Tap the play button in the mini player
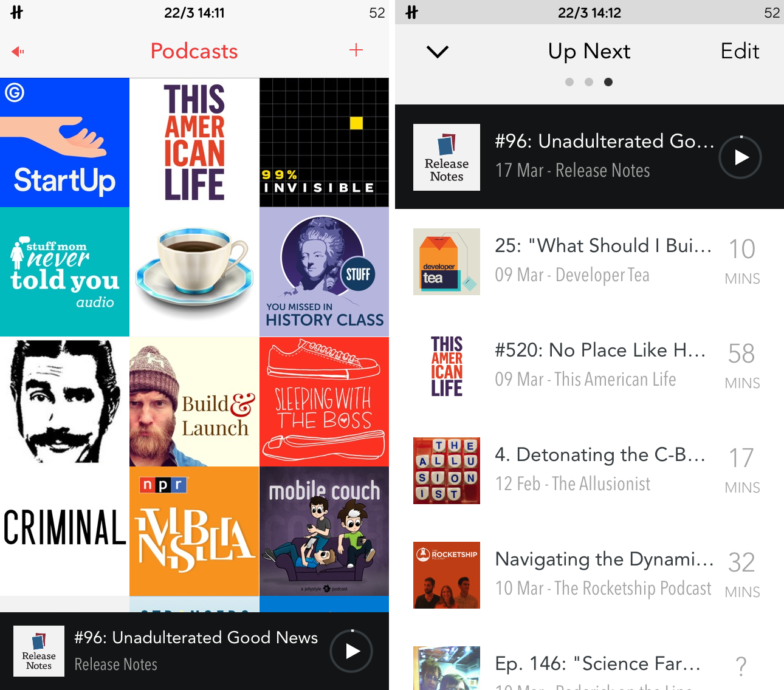The width and height of the screenshot is (784, 690). (x=351, y=651)
